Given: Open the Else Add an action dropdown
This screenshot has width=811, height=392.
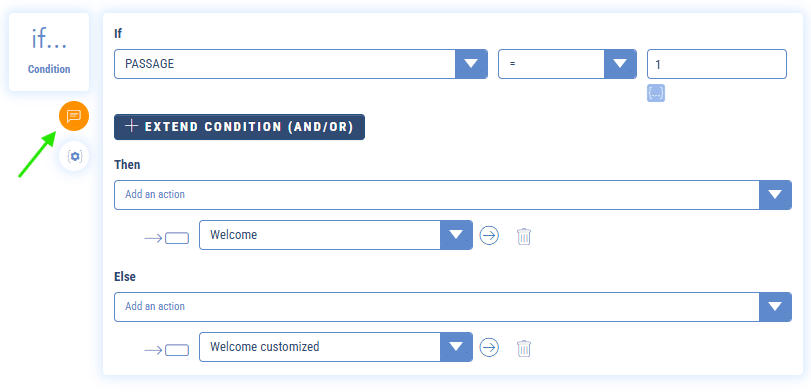Looking at the screenshot, I should pos(453,307).
